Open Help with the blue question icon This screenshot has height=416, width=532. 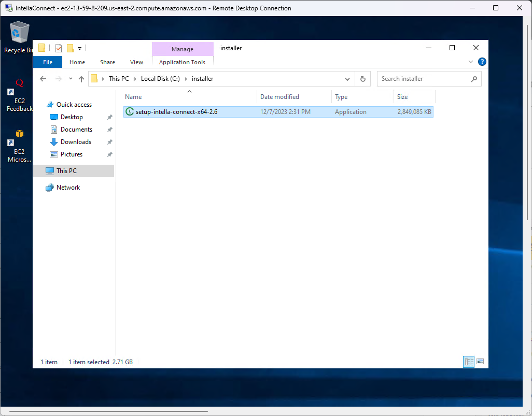coord(482,62)
